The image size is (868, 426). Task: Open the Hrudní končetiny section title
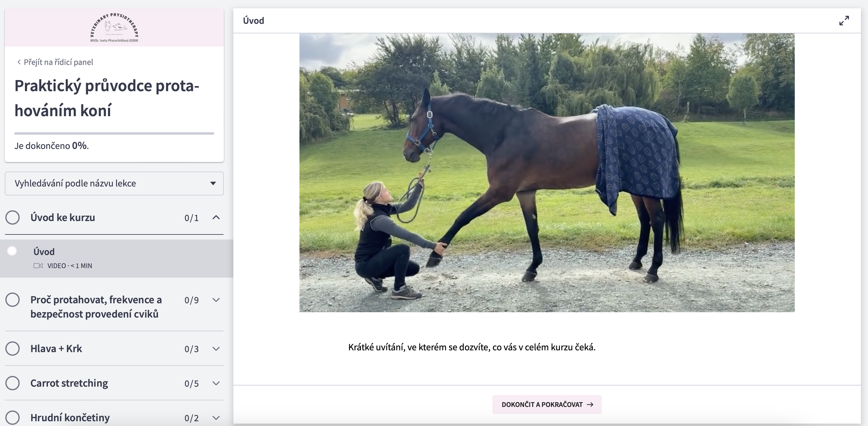point(70,418)
